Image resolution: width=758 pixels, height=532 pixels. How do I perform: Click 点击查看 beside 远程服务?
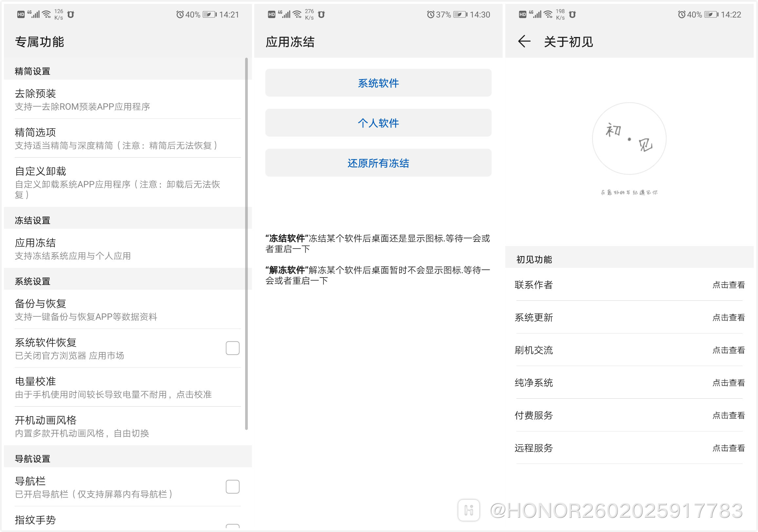728,448
